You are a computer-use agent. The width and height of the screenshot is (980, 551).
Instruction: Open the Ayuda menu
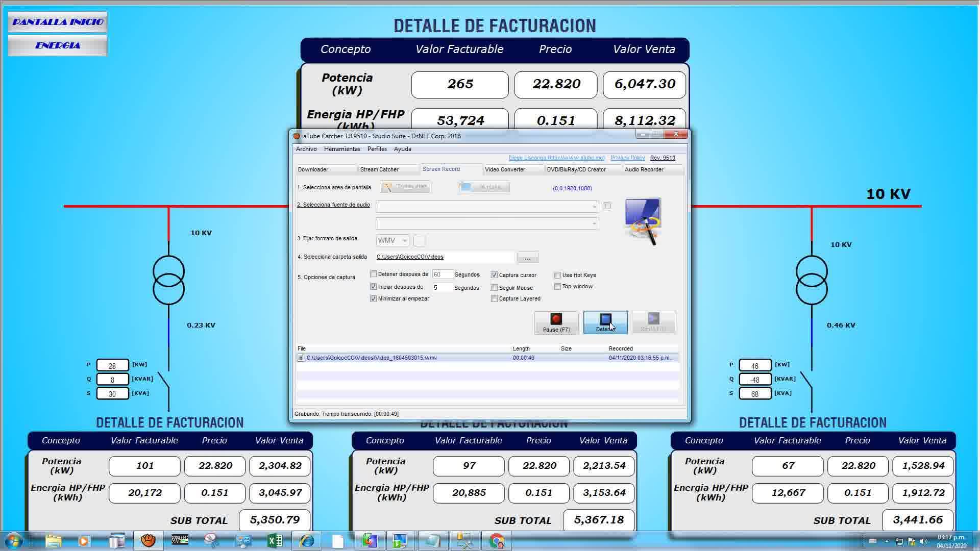402,149
